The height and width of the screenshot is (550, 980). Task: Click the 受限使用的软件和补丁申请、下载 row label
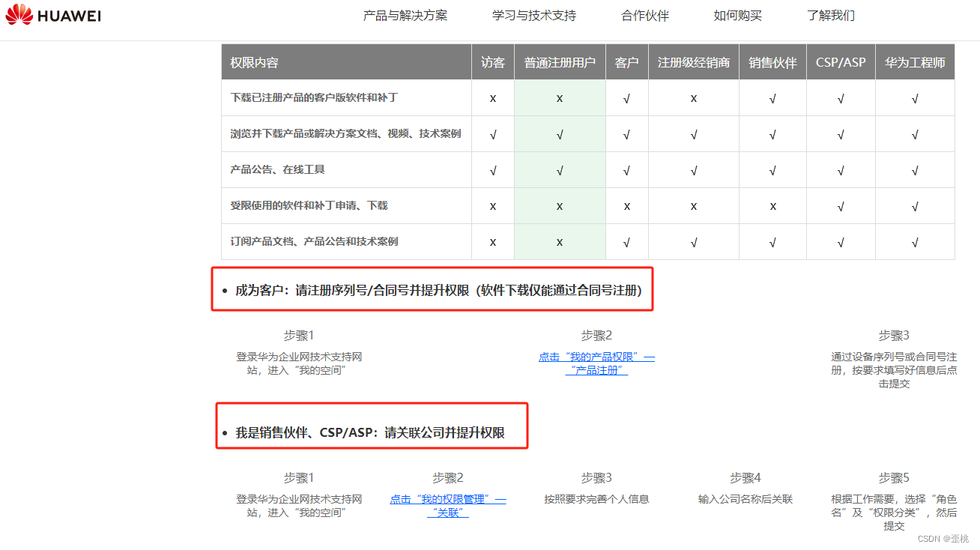pos(309,206)
